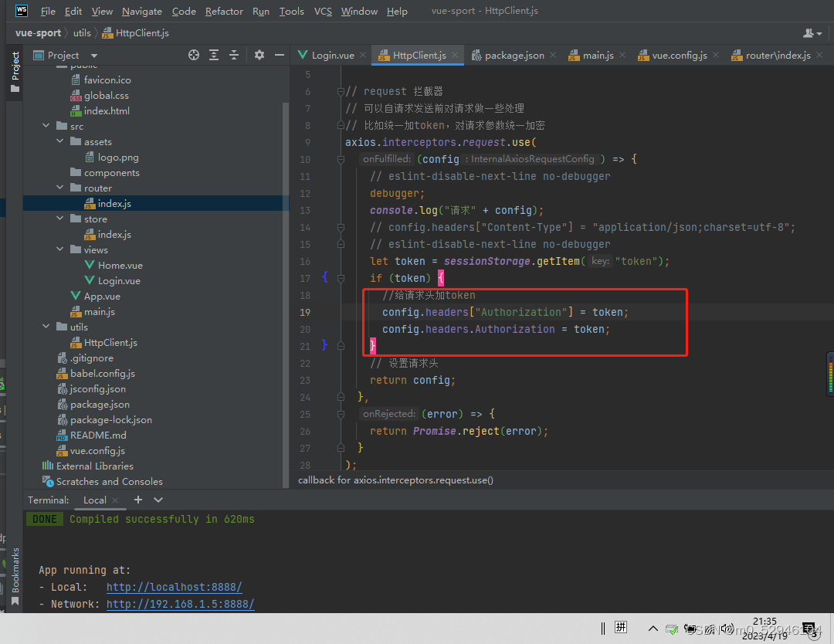Collapse the store folder
The width and height of the screenshot is (834, 644).
tap(60, 219)
